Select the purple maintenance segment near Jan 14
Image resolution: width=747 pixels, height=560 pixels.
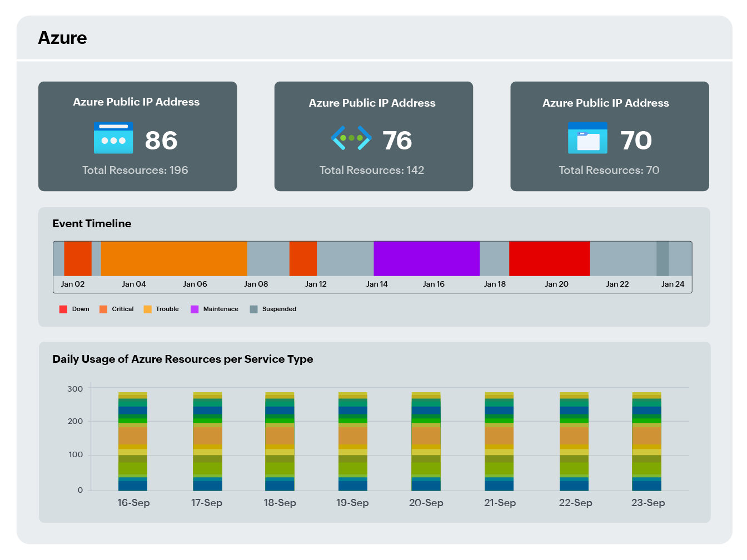(426, 259)
